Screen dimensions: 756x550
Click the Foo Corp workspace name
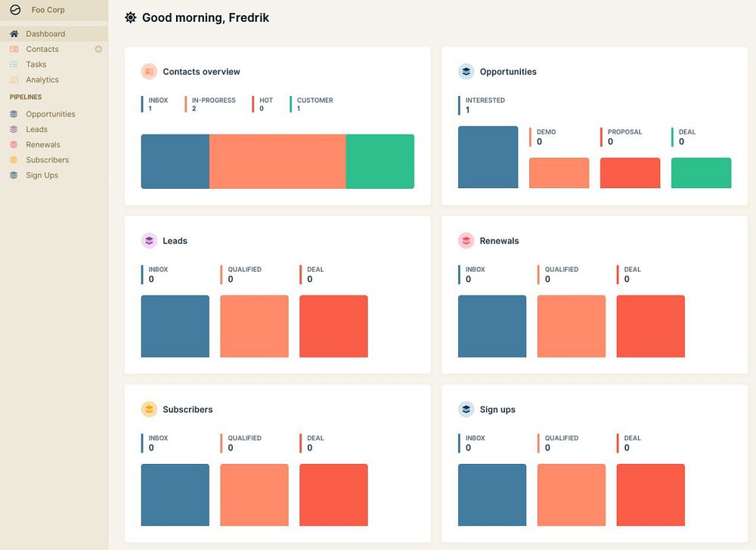tap(48, 10)
